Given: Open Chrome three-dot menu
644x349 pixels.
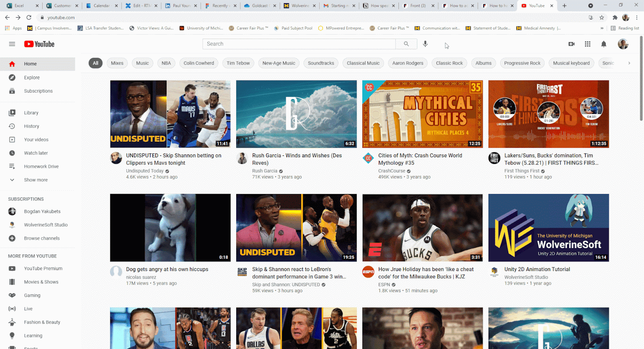Looking at the screenshot, I should [637, 17].
